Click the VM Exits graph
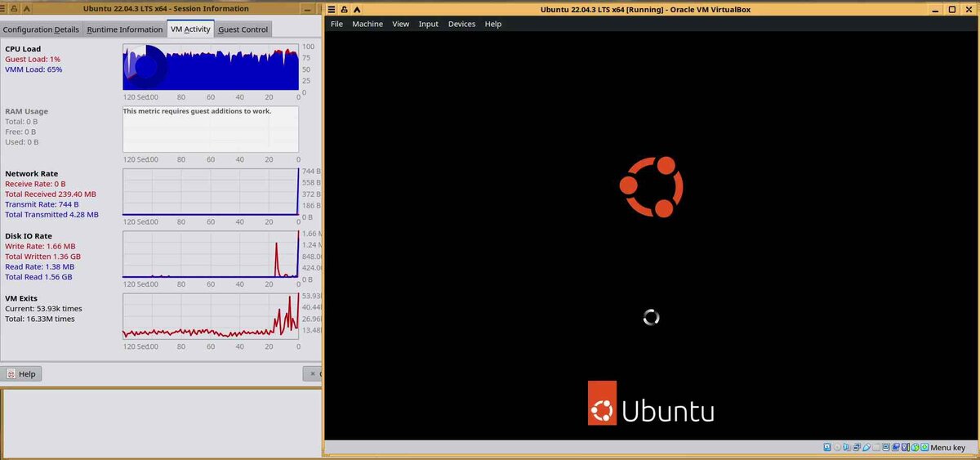The width and height of the screenshot is (980, 460). click(x=211, y=316)
